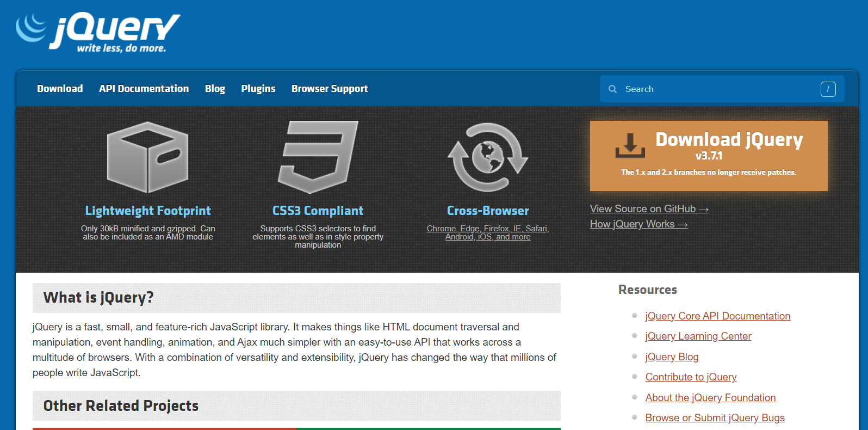
Task: Open the Plugins nav item
Action: pyautogui.click(x=258, y=89)
